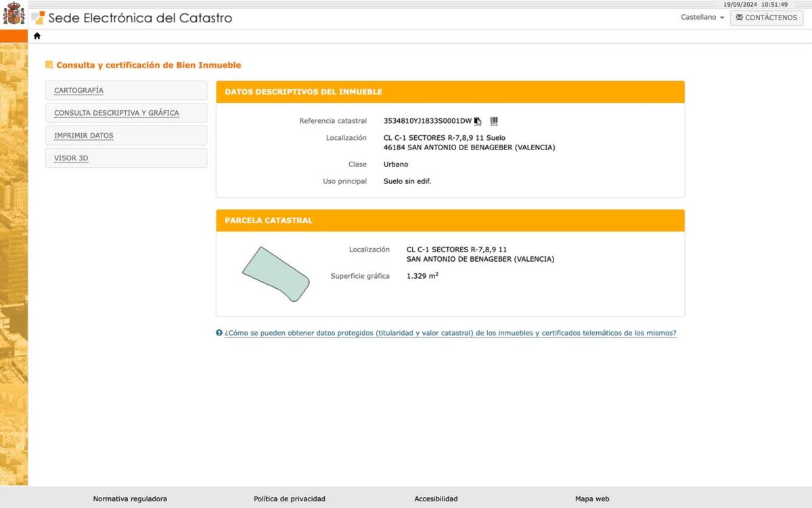Viewport: 812px width, 508px height.
Task: Copy the cadastral reference with copy icon
Action: (x=478, y=121)
